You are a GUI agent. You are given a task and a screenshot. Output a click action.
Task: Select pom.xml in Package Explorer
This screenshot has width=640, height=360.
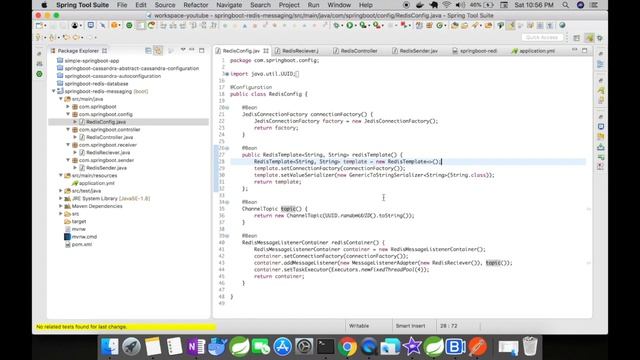(82, 244)
